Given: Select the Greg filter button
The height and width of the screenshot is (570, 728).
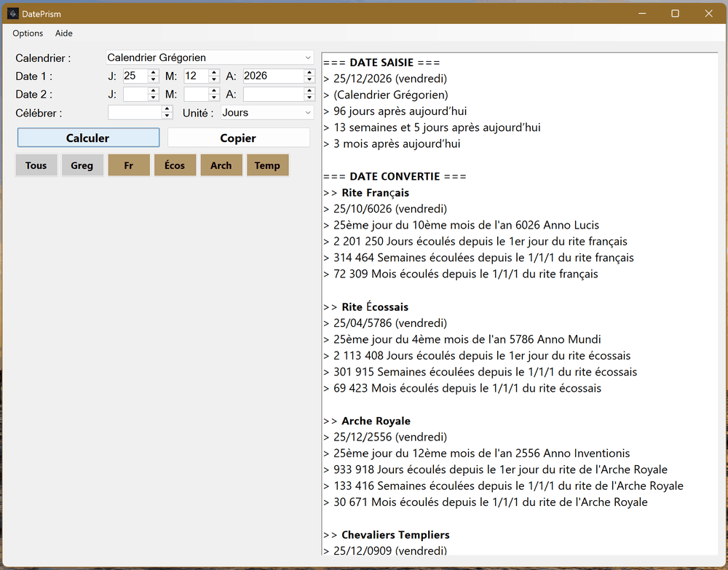Looking at the screenshot, I should 82,165.
